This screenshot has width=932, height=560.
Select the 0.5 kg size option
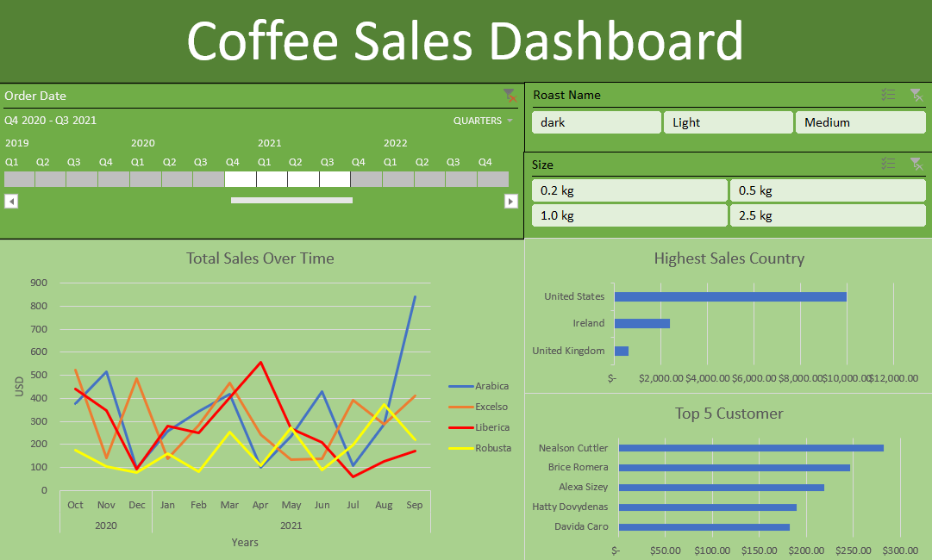[828, 190]
